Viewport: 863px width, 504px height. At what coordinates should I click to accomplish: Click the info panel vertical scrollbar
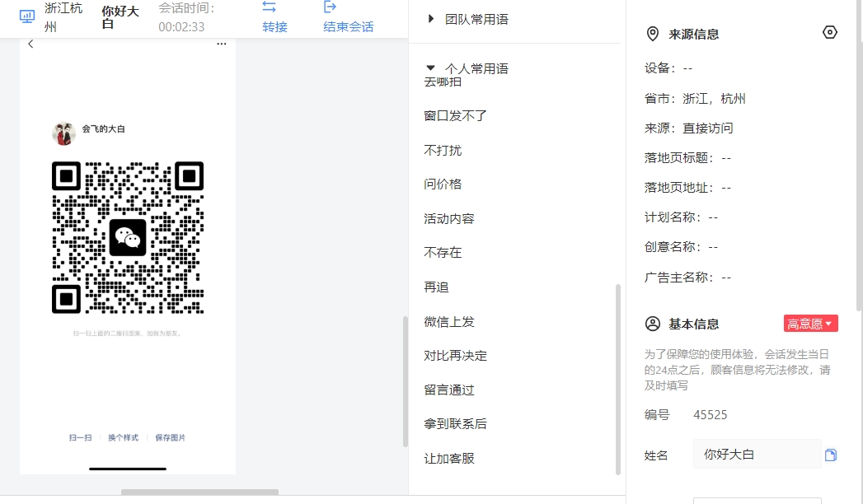click(859, 156)
